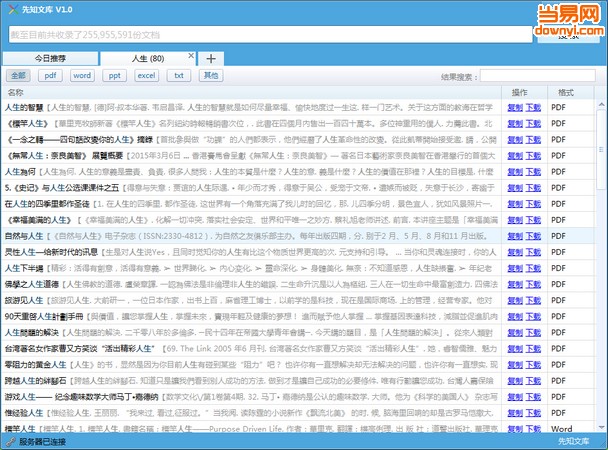Copy 《幸福美满的人生》 entry
The height and width of the screenshot is (450, 608).
tap(515, 220)
